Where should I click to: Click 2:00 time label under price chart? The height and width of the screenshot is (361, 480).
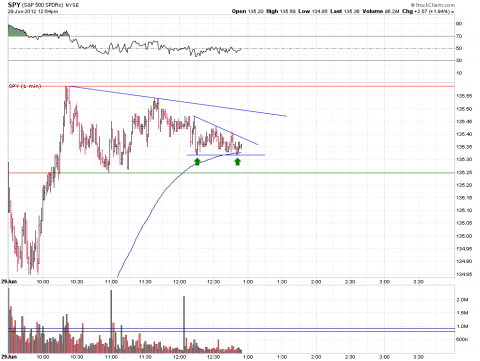tap(316, 282)
